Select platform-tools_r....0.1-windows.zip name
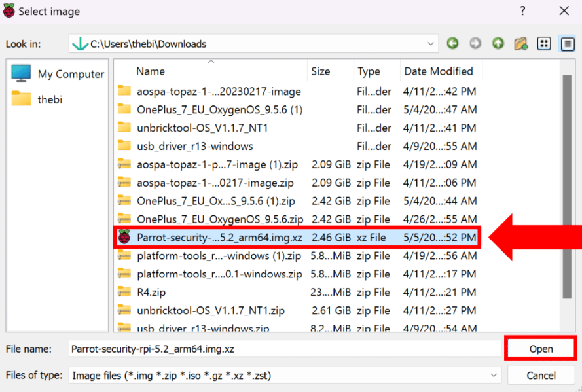Viewport: 582px width, 392px height. [219, 274]
